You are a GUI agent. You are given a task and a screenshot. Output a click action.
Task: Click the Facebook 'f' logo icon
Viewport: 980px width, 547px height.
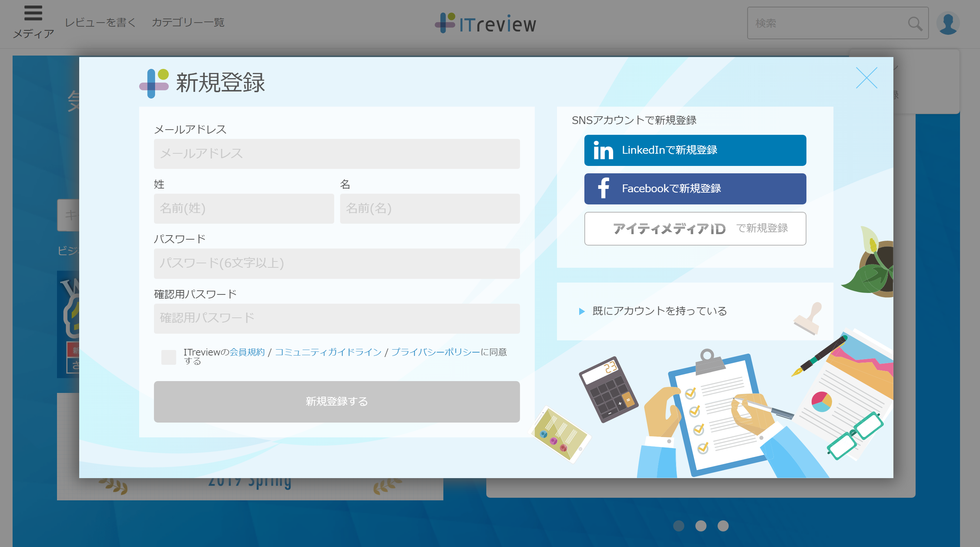(603, 189)
